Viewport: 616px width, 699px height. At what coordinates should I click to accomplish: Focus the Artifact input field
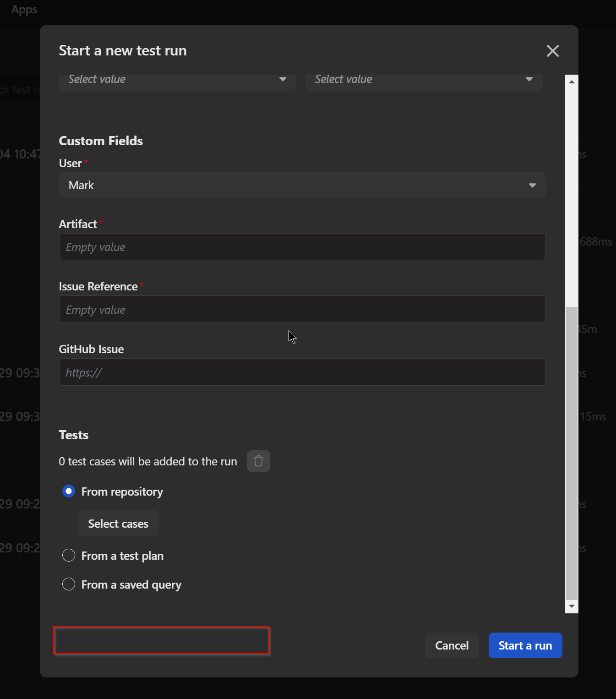(x=302, y=247)
